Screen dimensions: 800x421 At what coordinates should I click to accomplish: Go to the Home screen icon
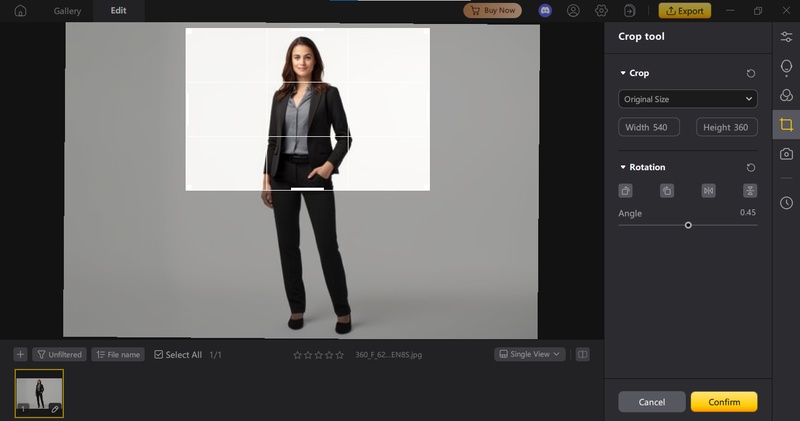pyautogui.click(x=20, y=11)
